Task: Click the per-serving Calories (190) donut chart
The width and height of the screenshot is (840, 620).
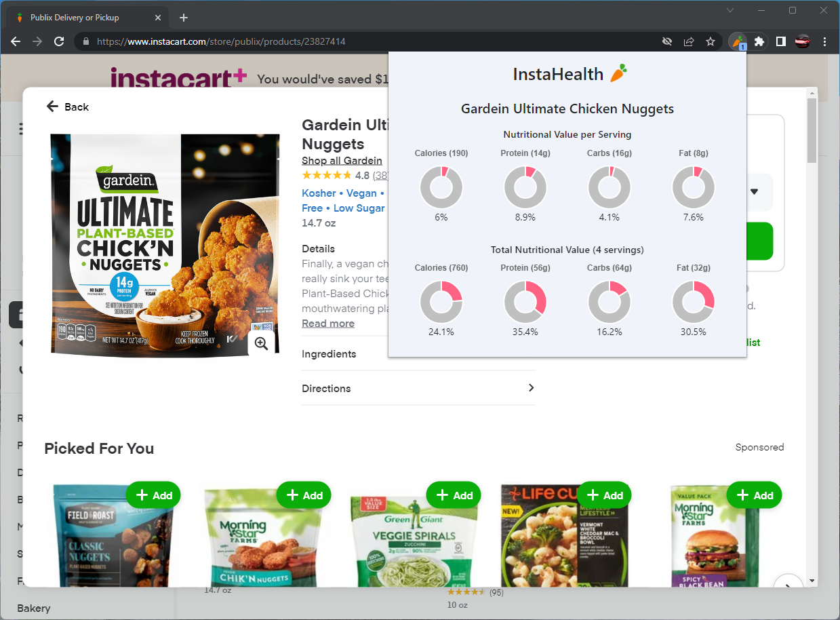Action: click(441, 187)
